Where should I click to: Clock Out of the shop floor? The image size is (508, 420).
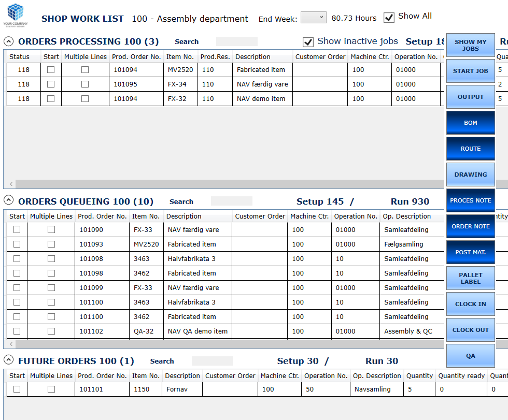click(470, 329)
